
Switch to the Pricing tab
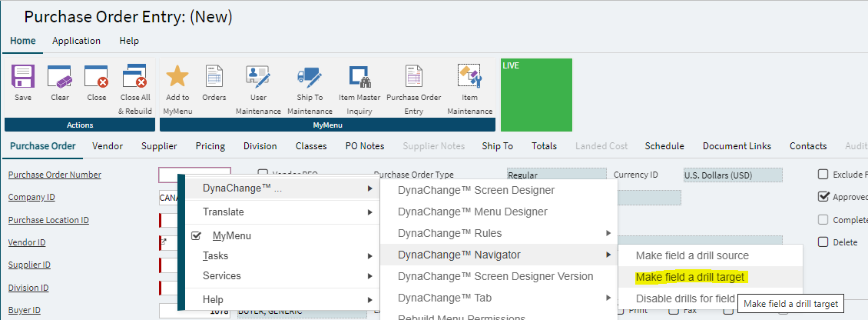tap(210, 146)
